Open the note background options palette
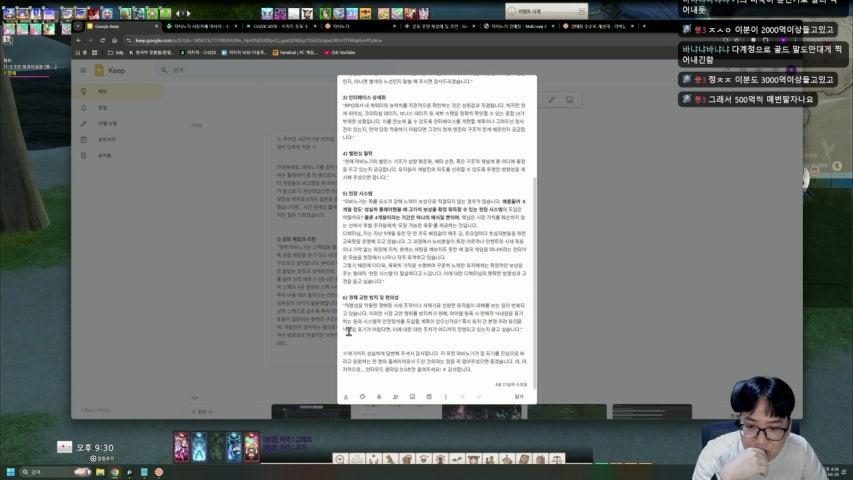The height and width of the screenshot is (480, 853). click(x=362, y=396)
